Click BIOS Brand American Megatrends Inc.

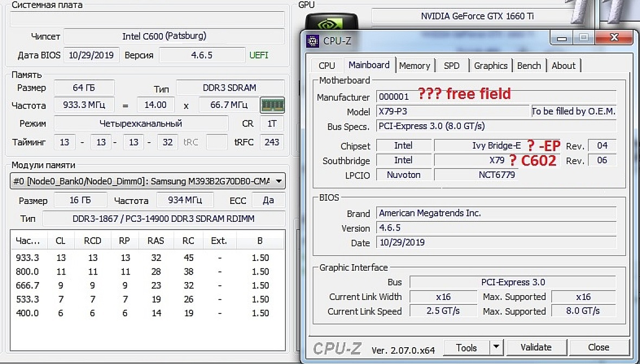[x=496, y=213]
